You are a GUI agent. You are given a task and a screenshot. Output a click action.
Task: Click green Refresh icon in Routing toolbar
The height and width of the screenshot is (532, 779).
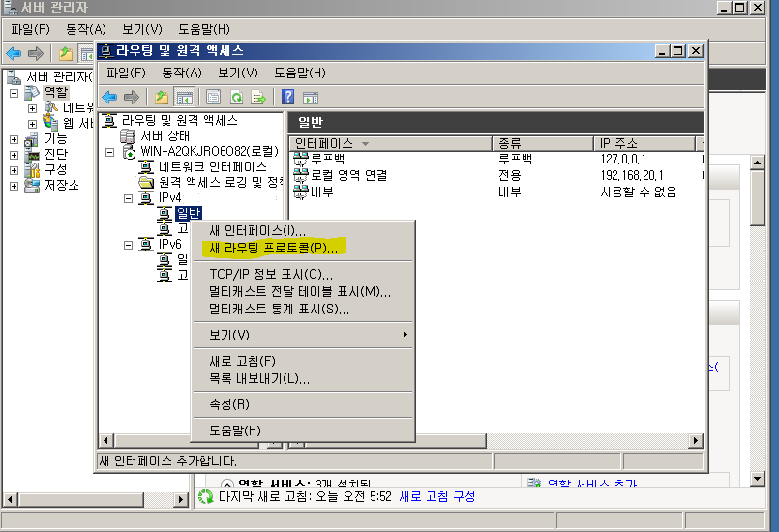pos(236,97)
